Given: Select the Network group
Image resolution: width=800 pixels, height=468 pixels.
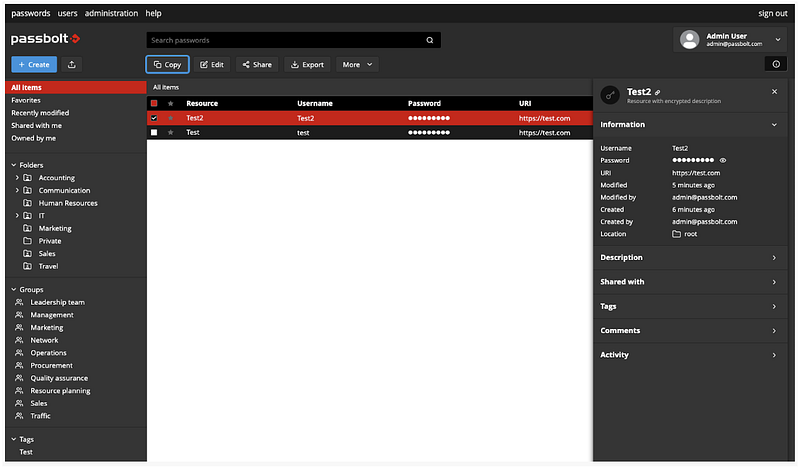Looking at the screenshot, I should point(44,340).
